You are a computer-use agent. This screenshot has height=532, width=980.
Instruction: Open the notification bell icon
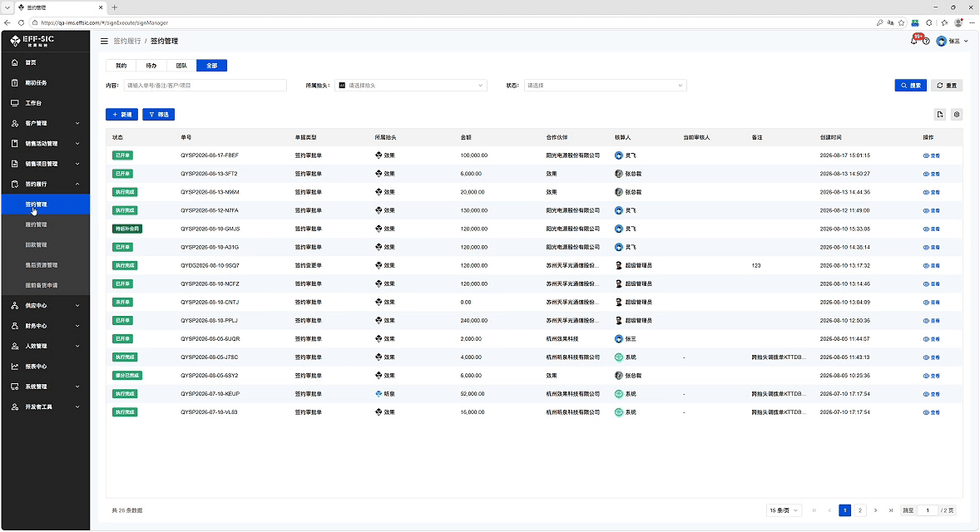coord(913,42)
